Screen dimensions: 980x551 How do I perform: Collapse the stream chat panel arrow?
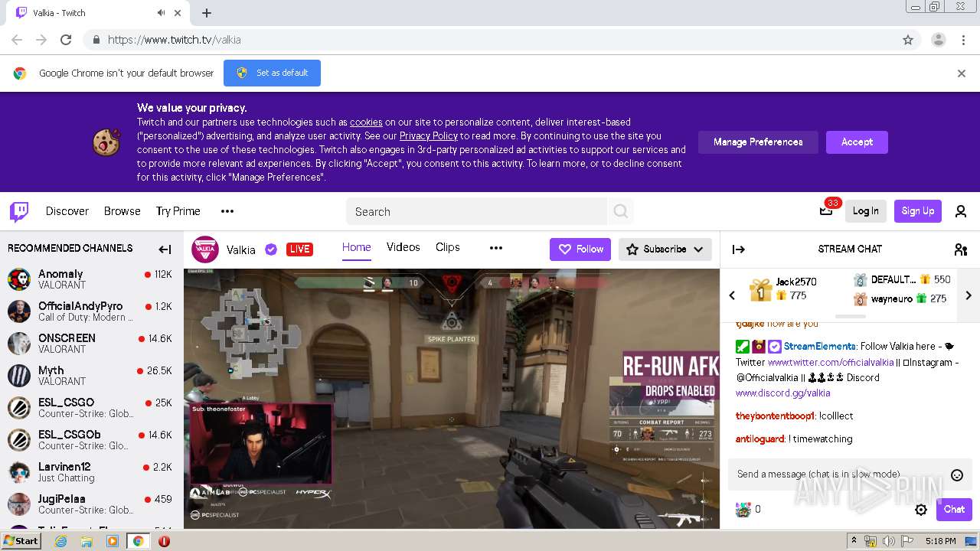click(x=739, y=249)
